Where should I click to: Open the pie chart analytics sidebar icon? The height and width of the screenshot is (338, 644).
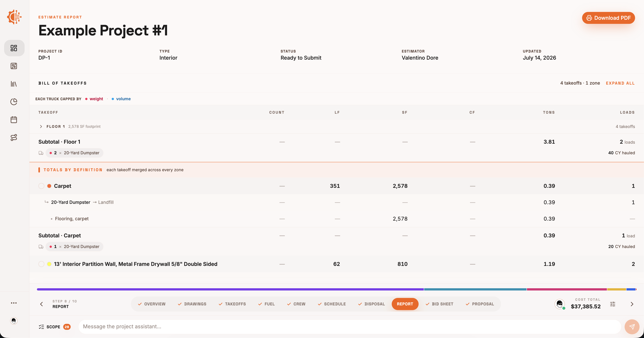pyautogui.click(x=14, y=102)
